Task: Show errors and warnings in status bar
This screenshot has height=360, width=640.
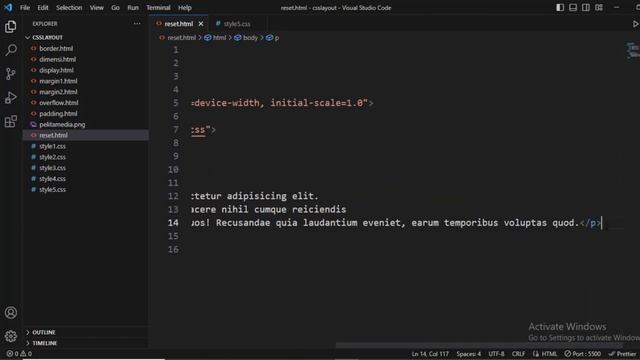Action: pyautogui.click(x=19, y=354)
